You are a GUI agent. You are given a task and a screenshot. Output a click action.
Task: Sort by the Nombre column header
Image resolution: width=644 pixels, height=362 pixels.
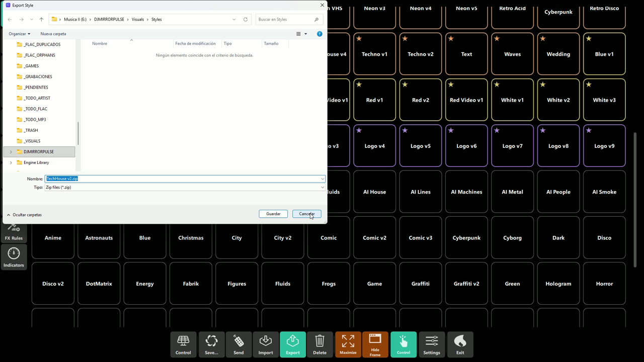[x=100, y=44]
